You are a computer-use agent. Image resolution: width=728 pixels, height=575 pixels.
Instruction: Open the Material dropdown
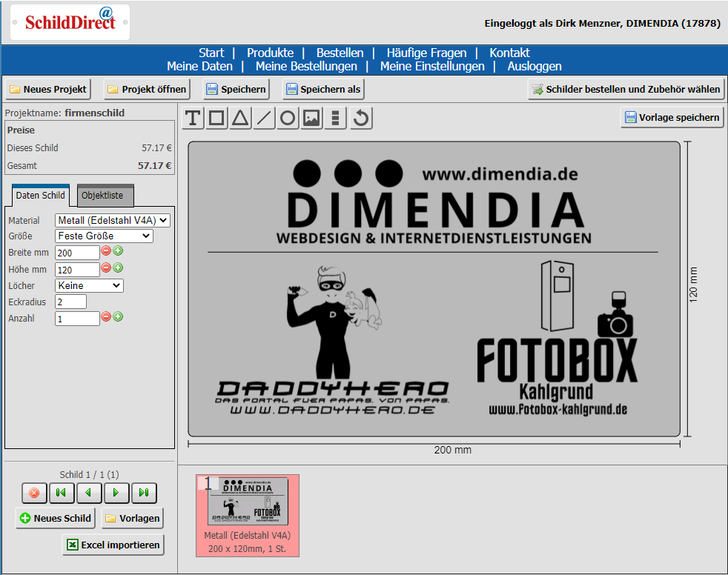[x=113, y=220]
